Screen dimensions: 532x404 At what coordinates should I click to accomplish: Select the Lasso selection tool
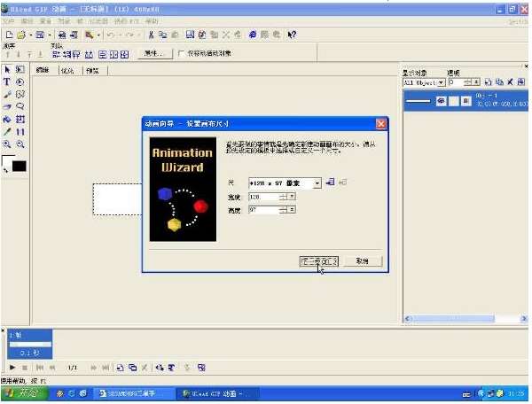pos(20,107)
